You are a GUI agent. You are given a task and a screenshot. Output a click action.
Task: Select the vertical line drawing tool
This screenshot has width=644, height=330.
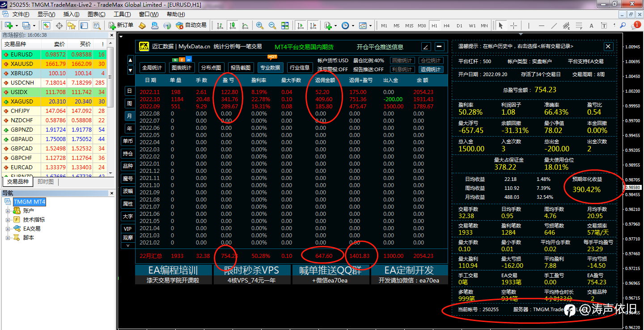pyautogui.click(x=529, y=26)
